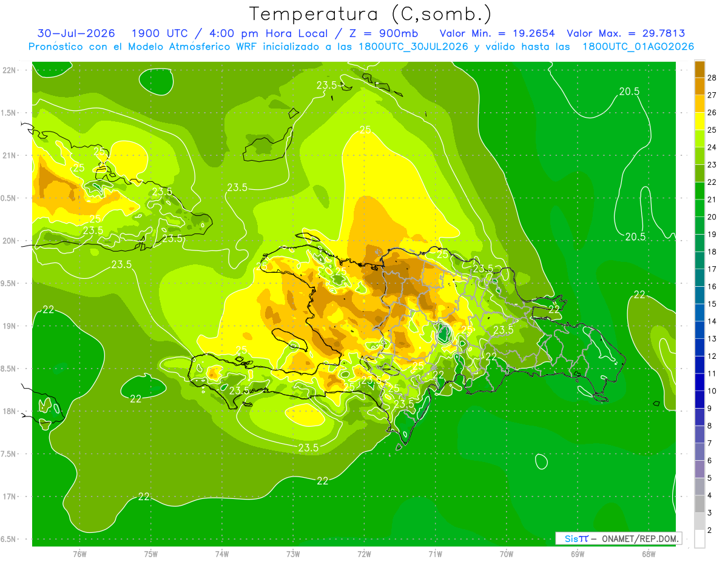Click the color bar scale label "19"

712,235
